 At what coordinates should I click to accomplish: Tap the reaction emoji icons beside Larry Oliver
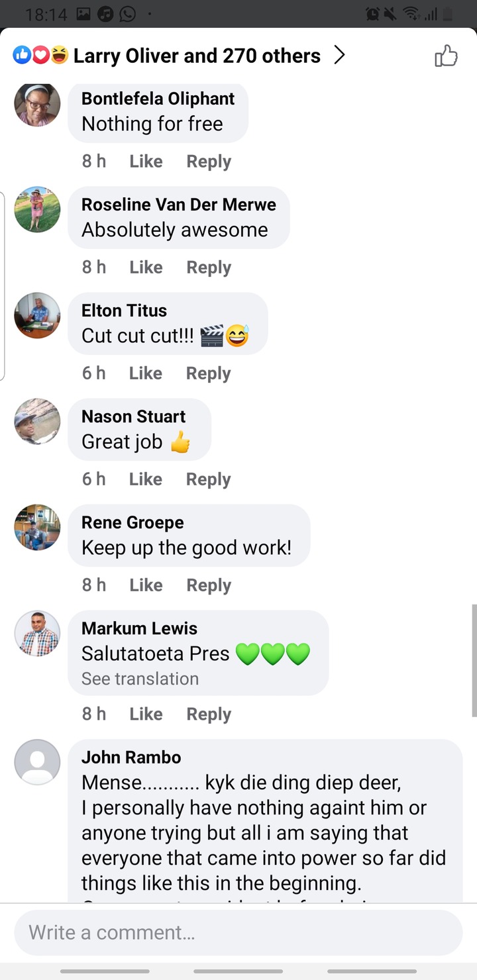[x=40, y=56]
